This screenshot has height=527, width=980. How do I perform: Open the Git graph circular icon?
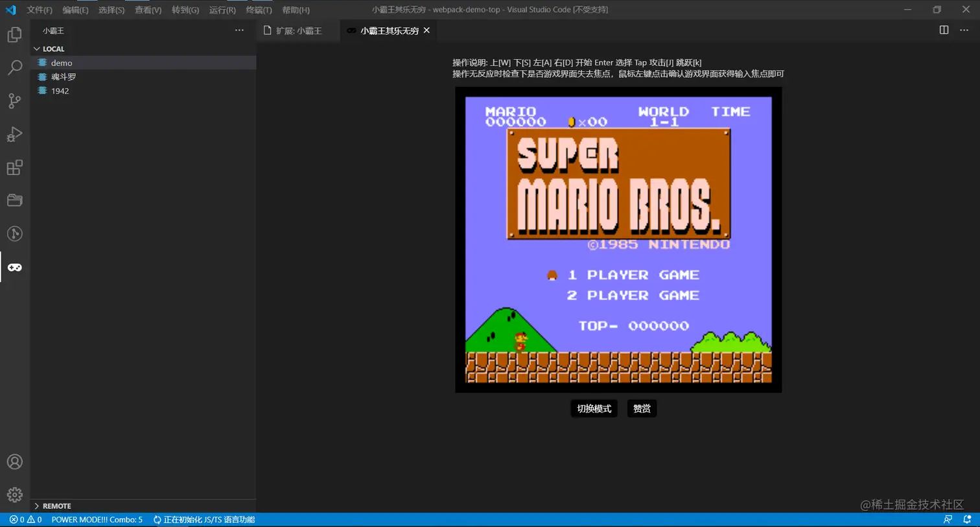[14, 233]
